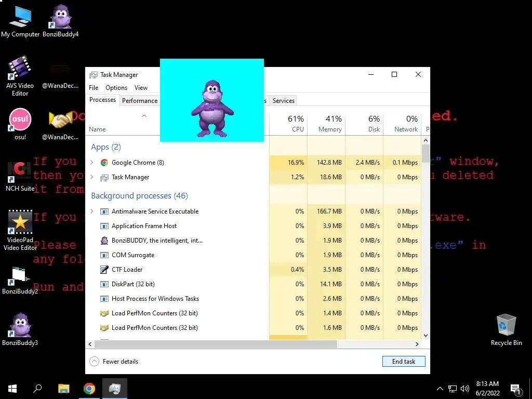Open the Action Center notifications
532x399 pixels.
point(516,389)
